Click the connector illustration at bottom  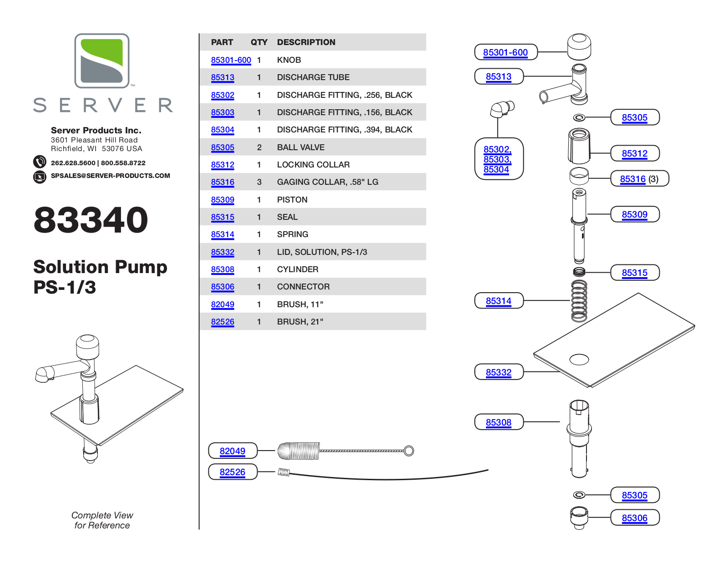(579, 518)
